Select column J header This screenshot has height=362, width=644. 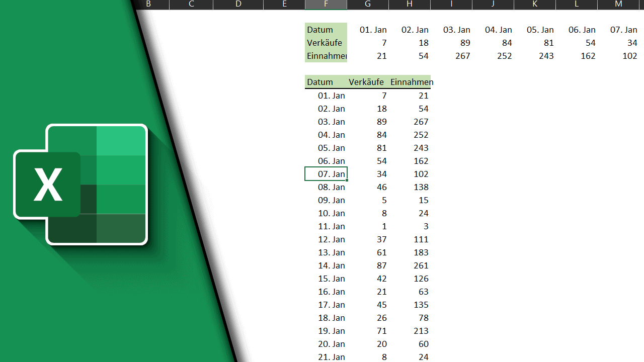(493, 5)
